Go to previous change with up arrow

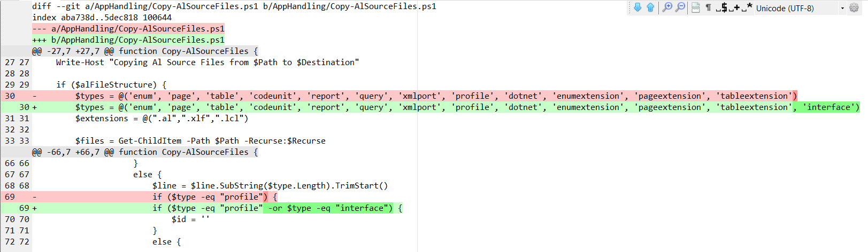pyautogui.click(x=650, y=7)
